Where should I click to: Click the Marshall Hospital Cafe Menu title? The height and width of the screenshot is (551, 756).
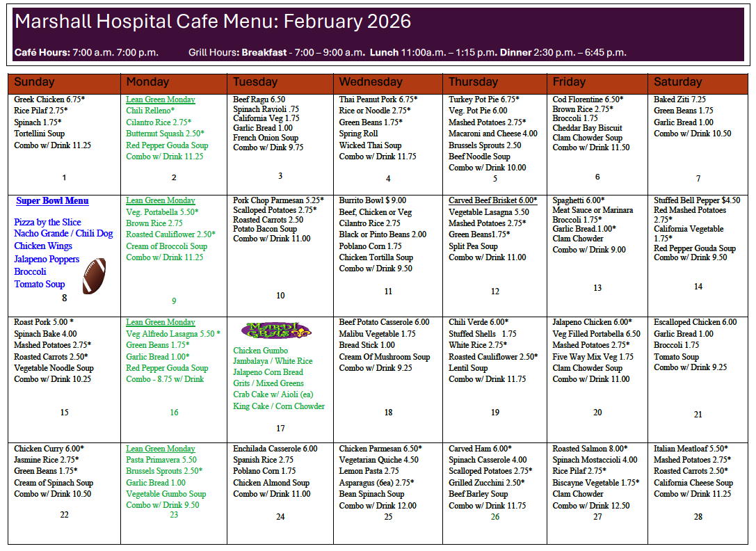click(x=213, y=22)
